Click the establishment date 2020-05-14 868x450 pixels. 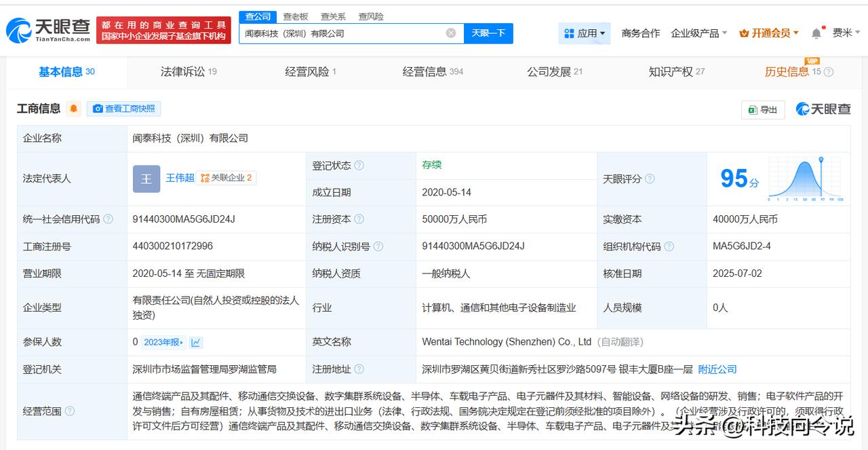[x=446, y=192]
